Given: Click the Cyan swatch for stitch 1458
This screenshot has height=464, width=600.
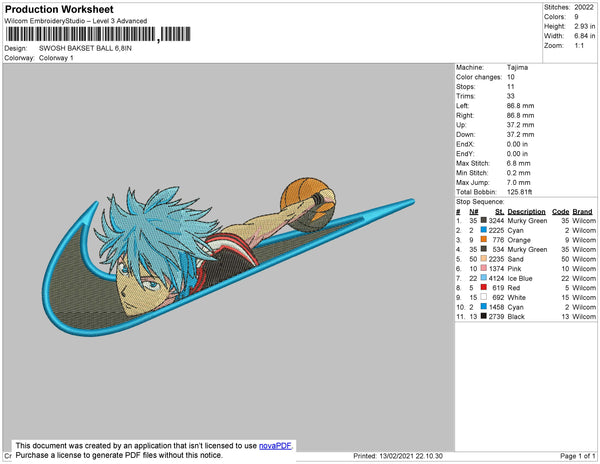Looking at the screenshot, I should 484,306.
